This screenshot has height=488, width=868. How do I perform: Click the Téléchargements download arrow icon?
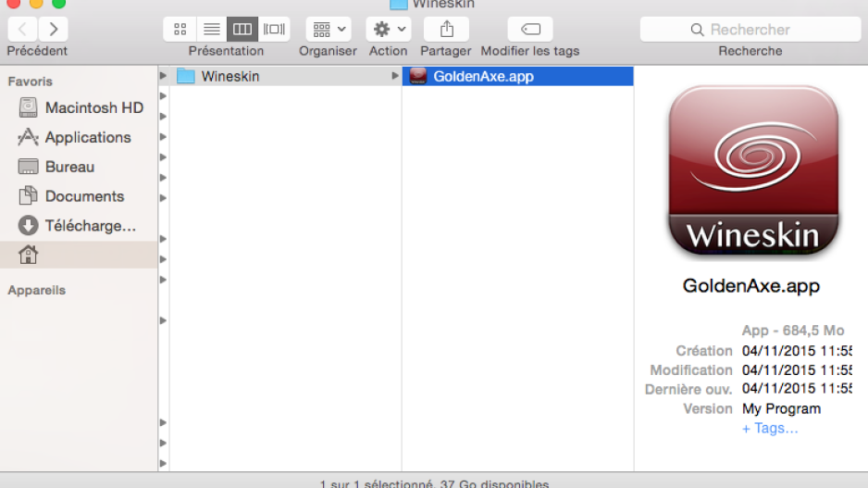pos(28,225)
